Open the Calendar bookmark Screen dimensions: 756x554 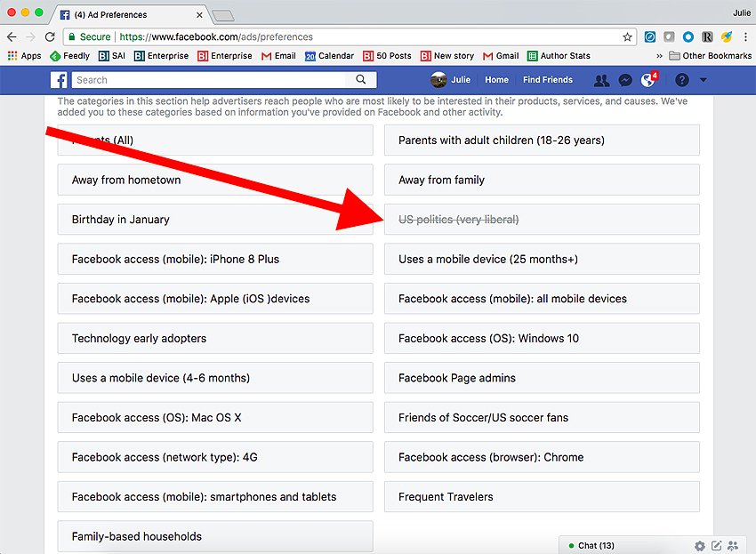(x=329, y=56)
